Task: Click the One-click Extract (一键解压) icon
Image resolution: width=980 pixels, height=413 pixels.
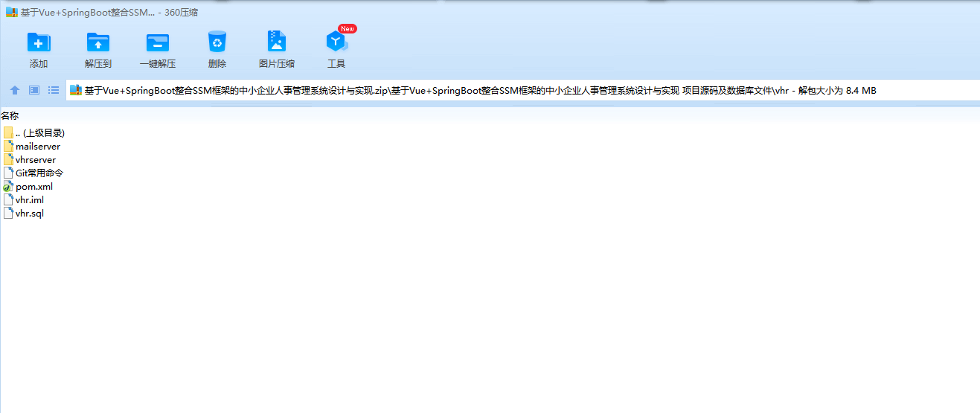Action: 158,42
